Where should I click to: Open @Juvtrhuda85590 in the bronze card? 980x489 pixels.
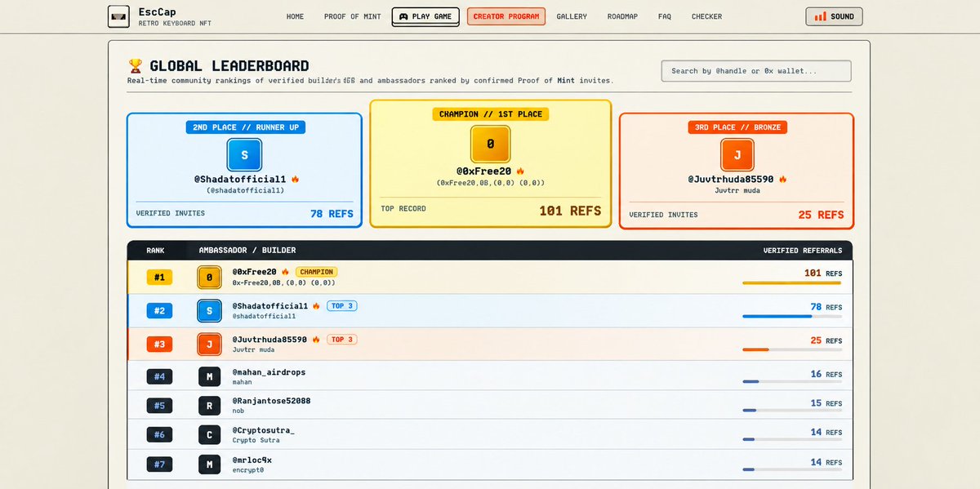pos(730,179)
